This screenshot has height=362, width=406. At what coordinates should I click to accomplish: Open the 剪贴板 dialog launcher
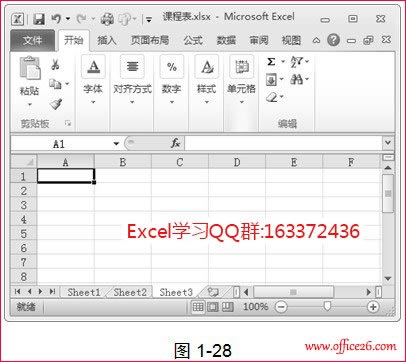[x=68, y=124]
